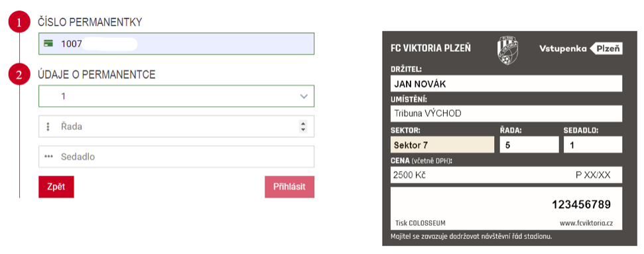
Task: Click the highlighted Sektor 7 field
Action: (x=442, y=145)
